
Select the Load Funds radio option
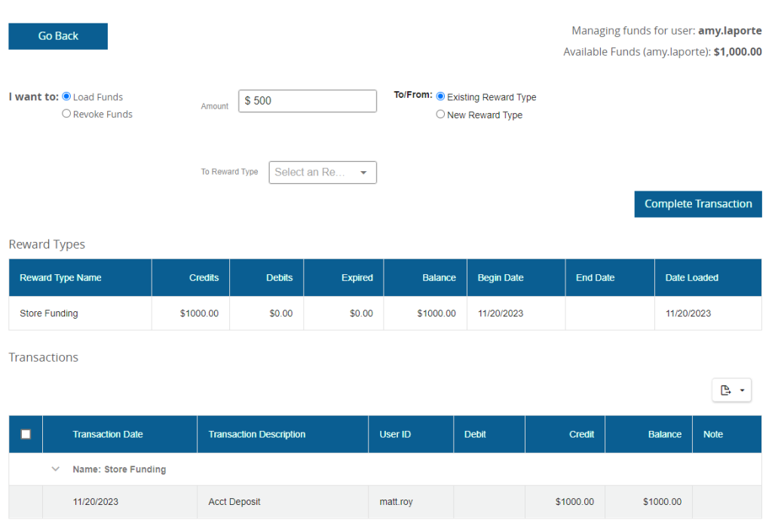pyautogui.click(x=66, y=96)
